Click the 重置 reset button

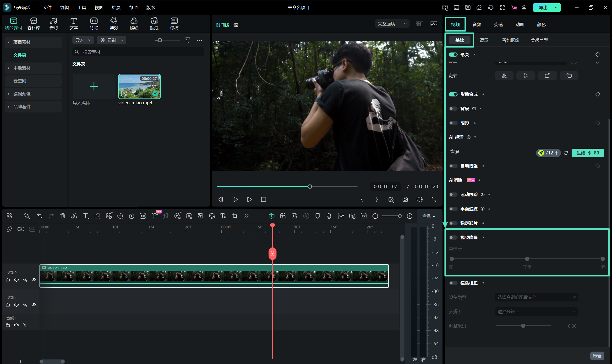(x=597, y=356)
